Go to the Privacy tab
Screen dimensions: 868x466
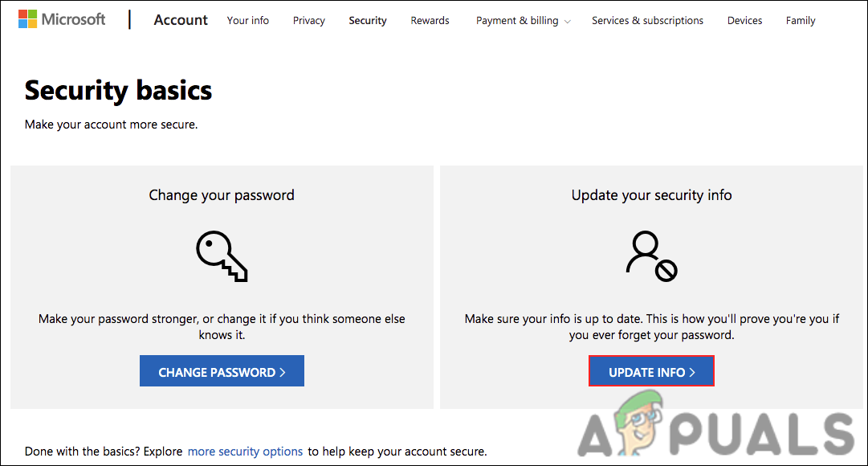coord(309,21)
